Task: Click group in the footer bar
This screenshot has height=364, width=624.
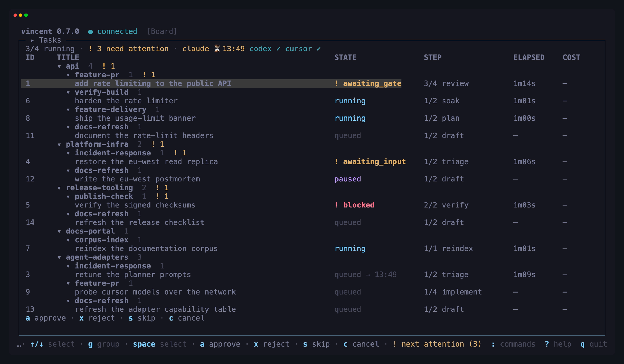Action: pos(104,344)
